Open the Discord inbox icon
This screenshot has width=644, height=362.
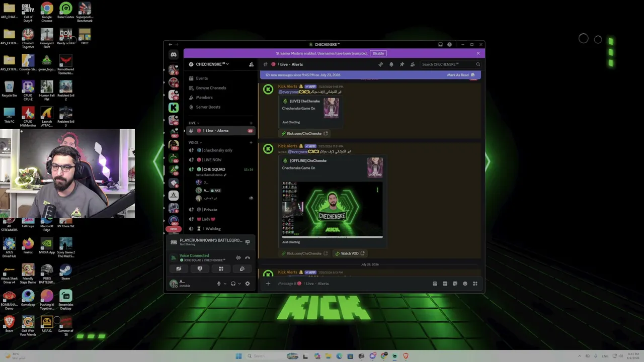tap(440, 45)
